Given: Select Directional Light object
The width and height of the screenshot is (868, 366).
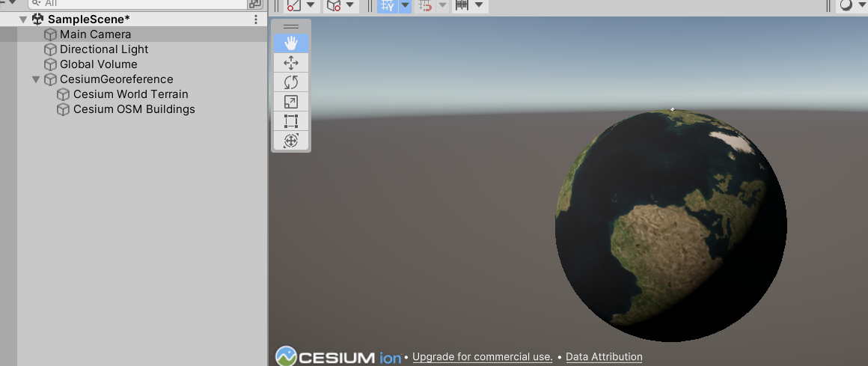Looking at the screenshot, I should tap(104, 49).
